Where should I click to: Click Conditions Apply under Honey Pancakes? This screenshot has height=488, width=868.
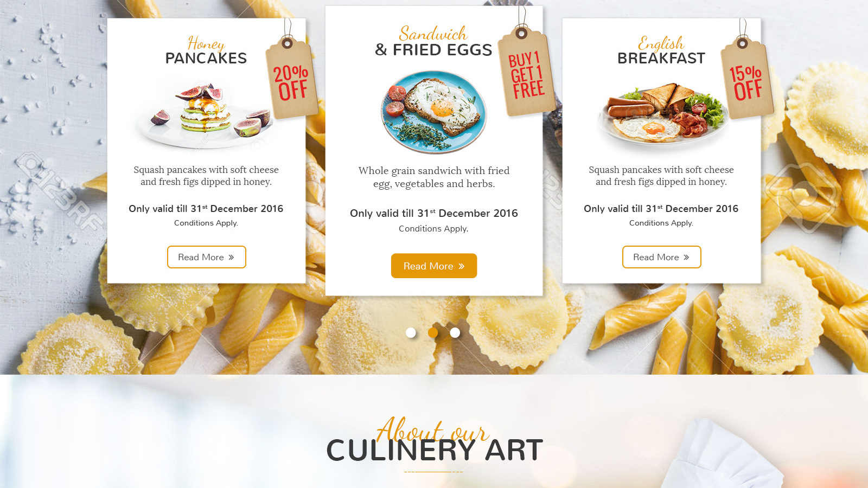(206, 223)
